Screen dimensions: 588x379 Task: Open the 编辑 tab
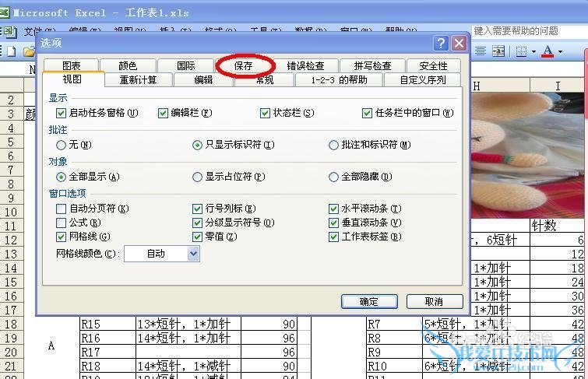(203, 80)
